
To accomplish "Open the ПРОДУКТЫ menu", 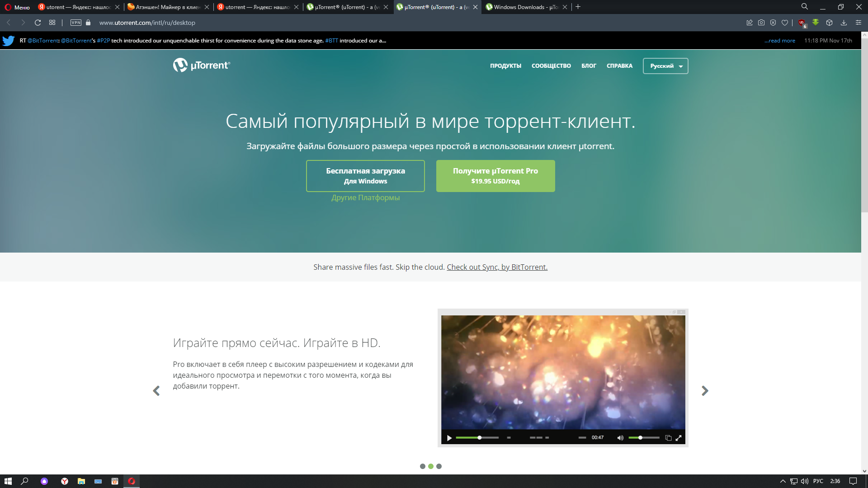I will (x=505, y=66).
